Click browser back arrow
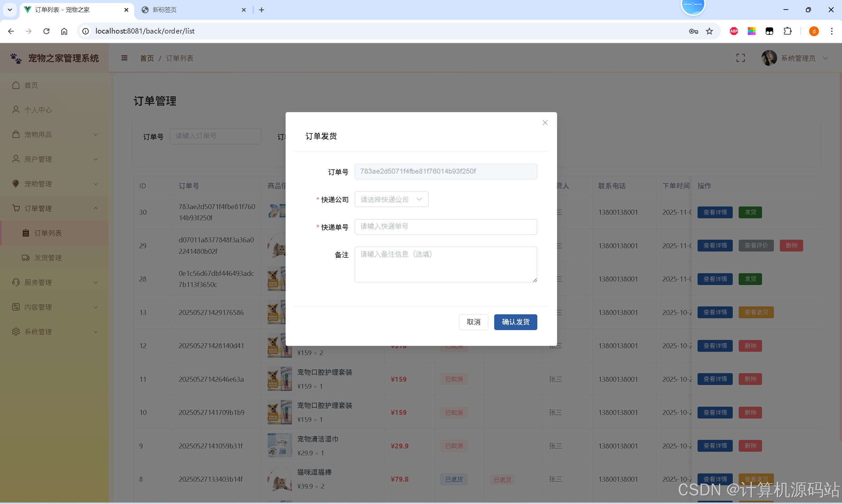This screenshot has height=504, width=842. pos(11,31)
